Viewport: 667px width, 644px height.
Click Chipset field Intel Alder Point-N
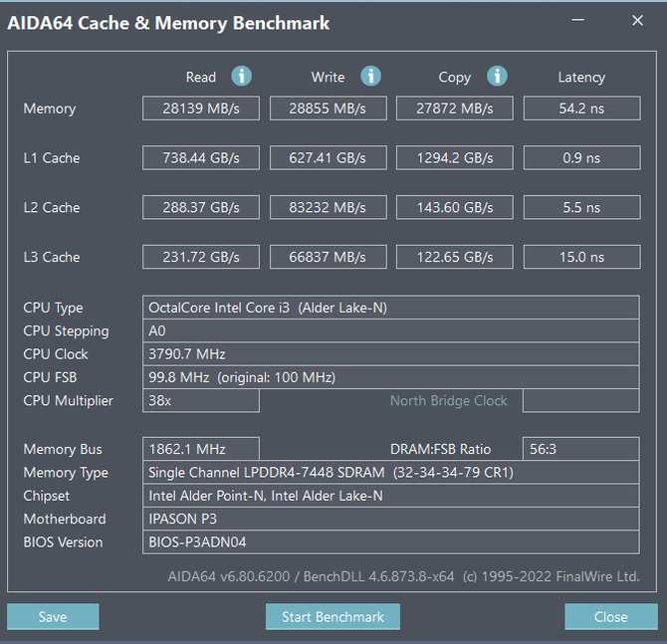coord(390,496)
